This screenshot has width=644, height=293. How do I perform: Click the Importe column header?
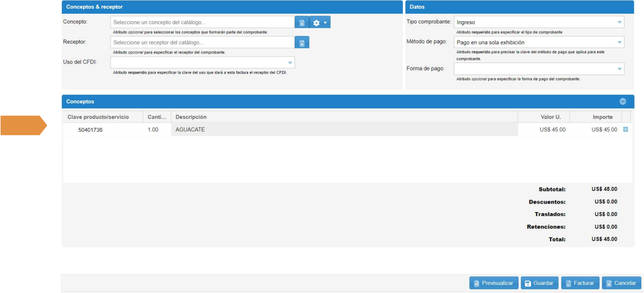[x=602, y=117]
